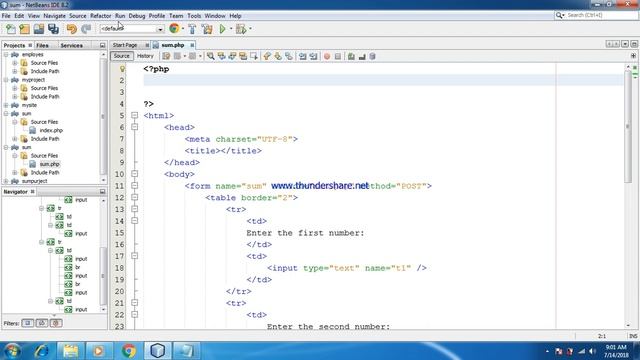Select sum.php in Projects tree

click(x=49, y=164)
